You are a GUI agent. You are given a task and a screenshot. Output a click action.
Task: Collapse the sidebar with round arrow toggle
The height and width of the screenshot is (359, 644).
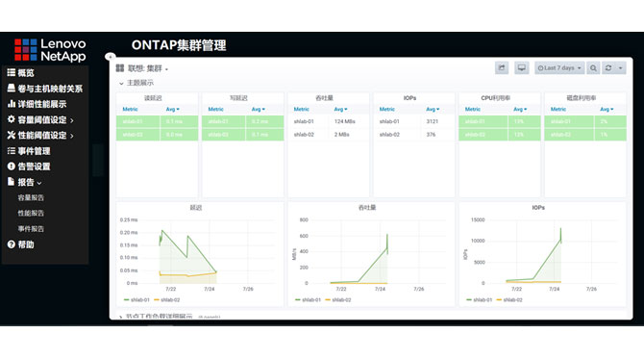111,57
